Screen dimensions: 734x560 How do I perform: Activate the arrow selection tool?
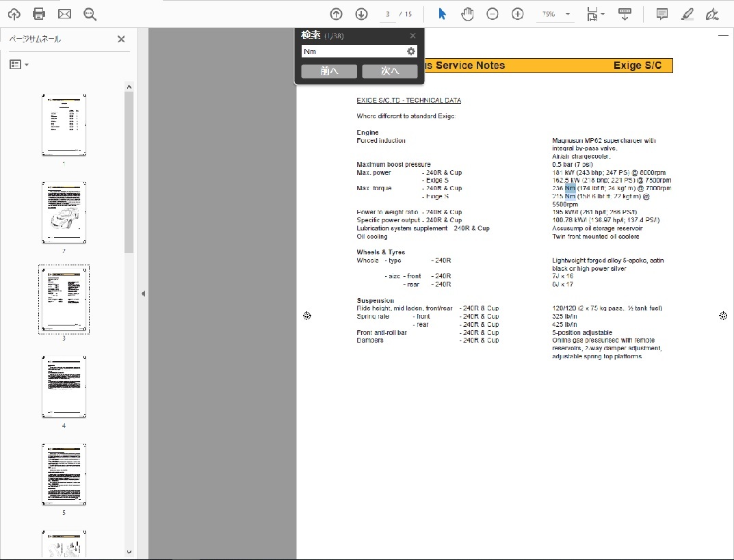[442, 14]
